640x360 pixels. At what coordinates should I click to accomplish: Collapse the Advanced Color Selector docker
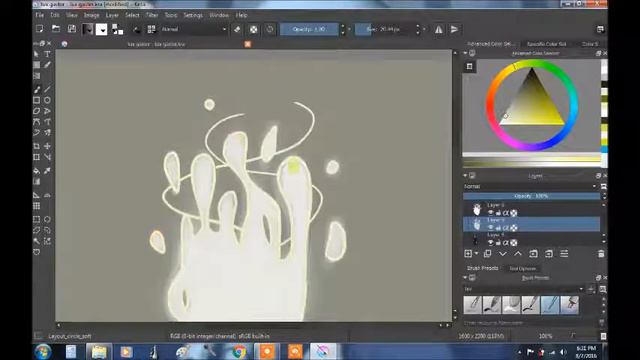[465, 53]
